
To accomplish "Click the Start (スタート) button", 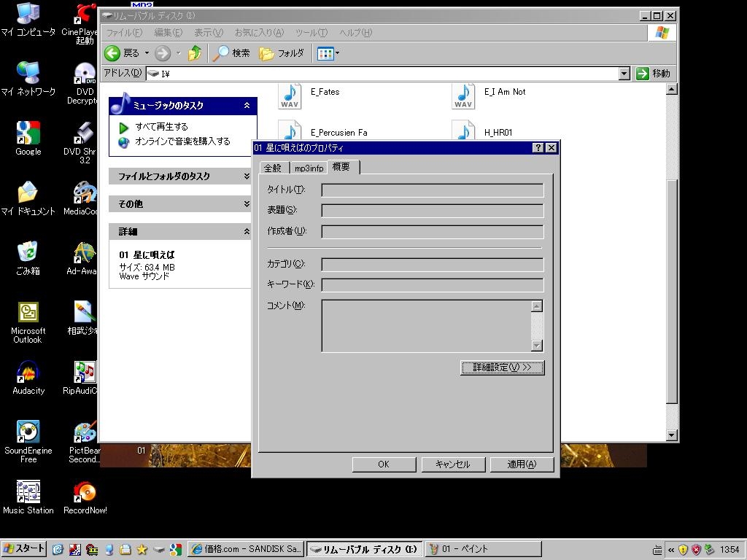I will pyautogui.click(x=24, y=549).
